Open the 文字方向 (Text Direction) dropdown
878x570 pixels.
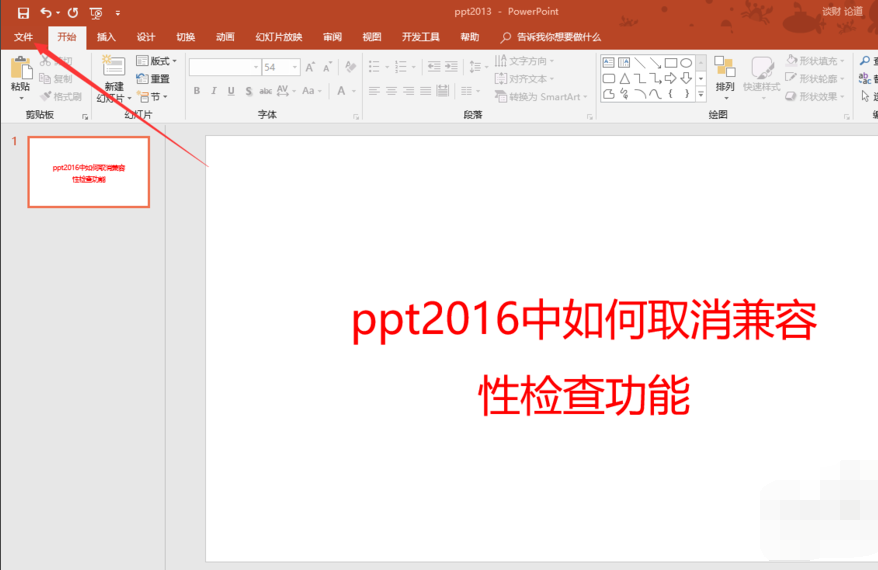[524, 60]
